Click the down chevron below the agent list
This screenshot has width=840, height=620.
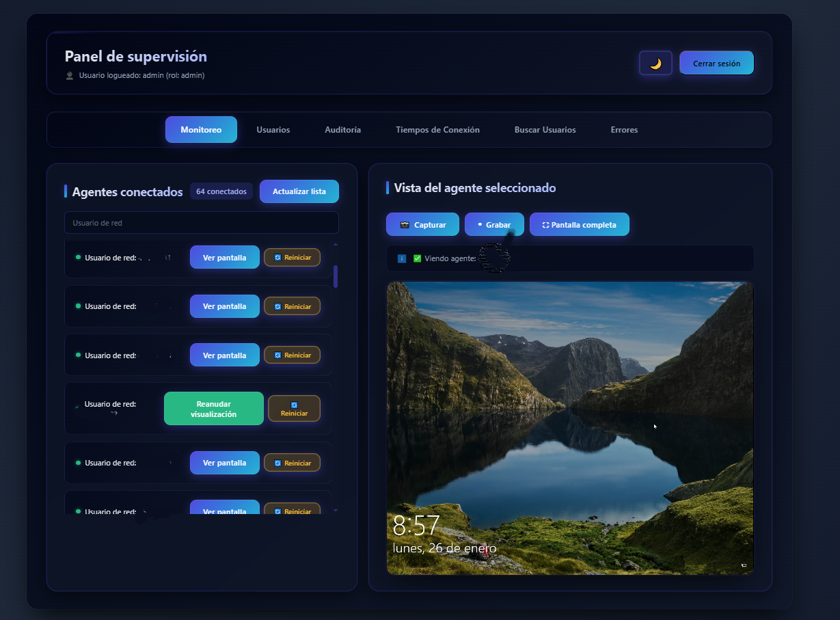click(x=335, y=509)
